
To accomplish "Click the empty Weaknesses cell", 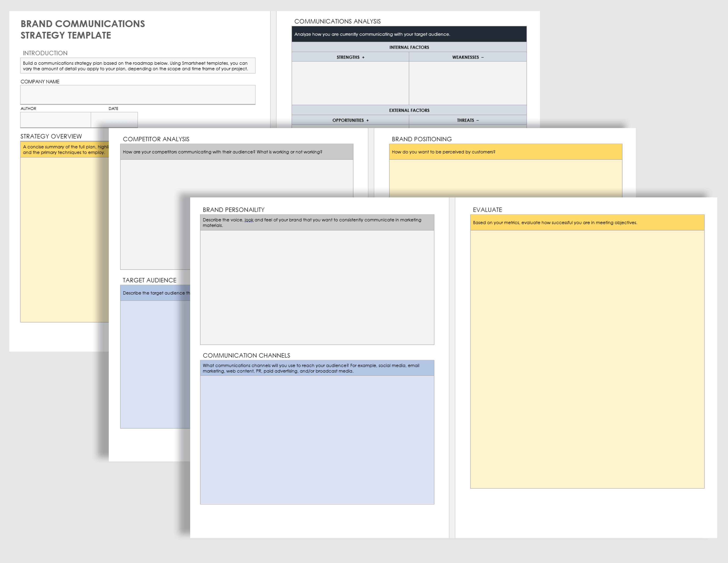I will coord(468,83).
